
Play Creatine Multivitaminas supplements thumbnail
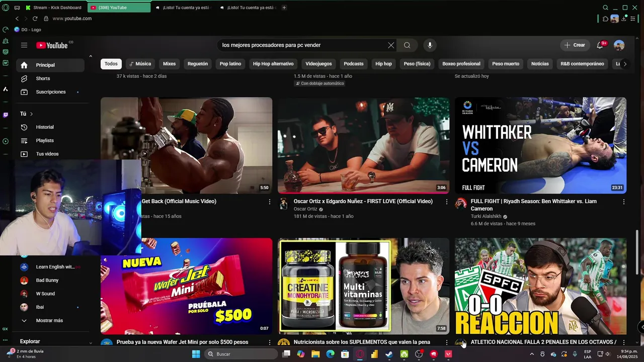[x=363, y=286]
